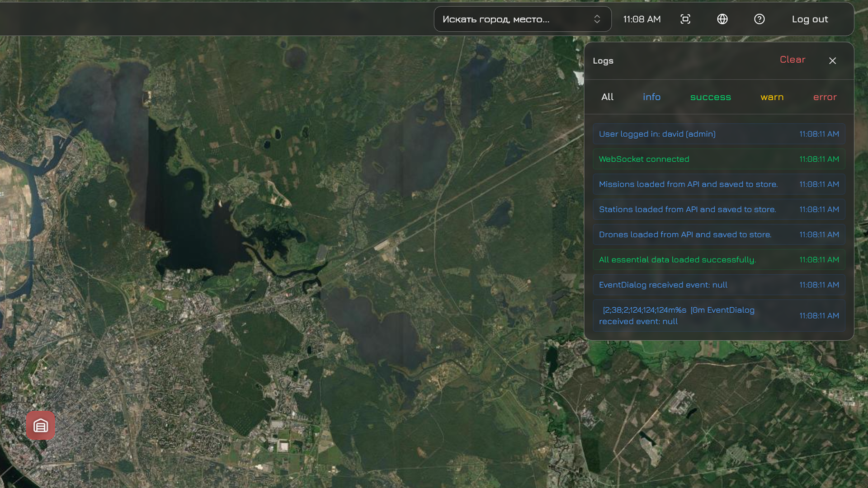Click the help question mark icon
The height and width of the screenshot is (488, 868).
(x=759, y=19)
